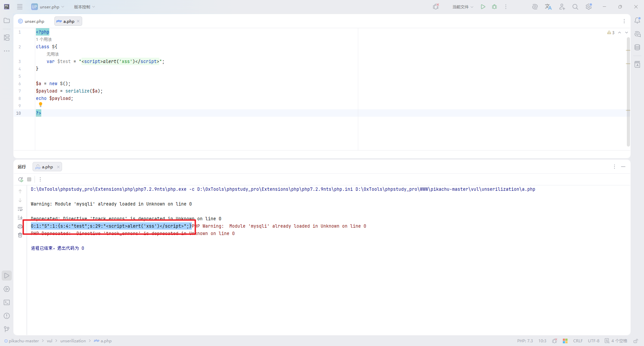The height and width of the screenshot is (346, 644).
Task: Open the Project tool window
Action: click(7, 21)
